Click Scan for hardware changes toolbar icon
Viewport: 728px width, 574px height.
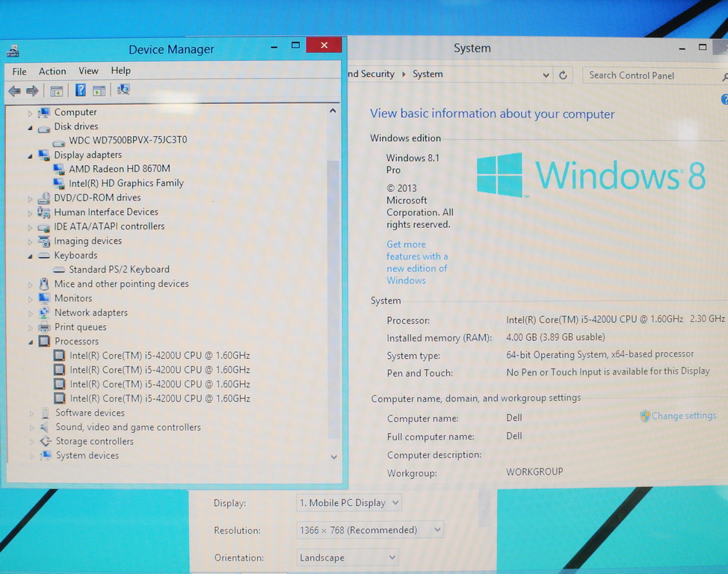123,89
